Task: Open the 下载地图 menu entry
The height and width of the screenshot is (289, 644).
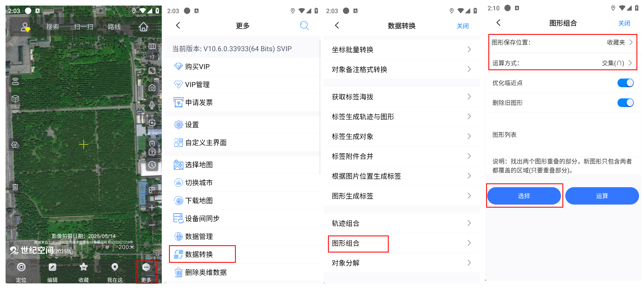Action: tap(243, 200)
